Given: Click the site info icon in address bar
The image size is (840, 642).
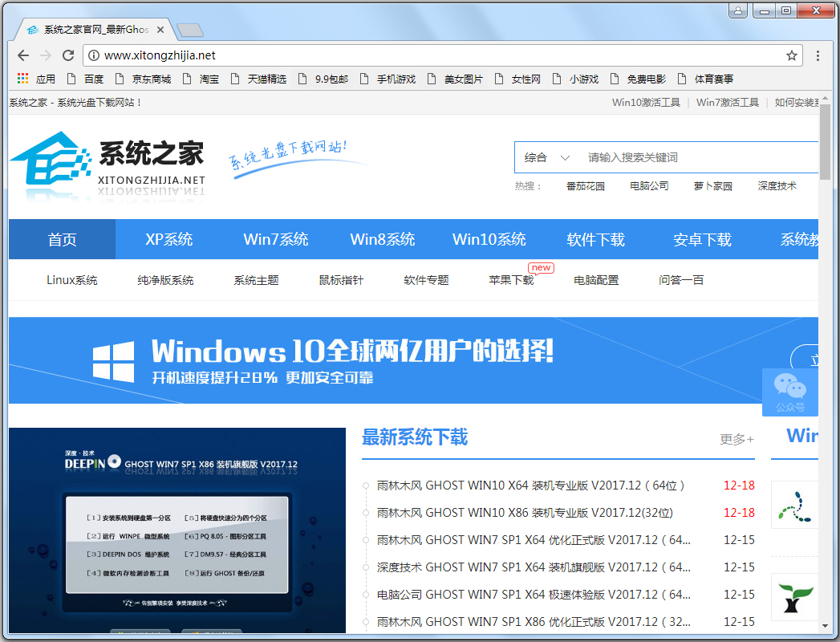Looking at the screenshot, I should 93,55.
